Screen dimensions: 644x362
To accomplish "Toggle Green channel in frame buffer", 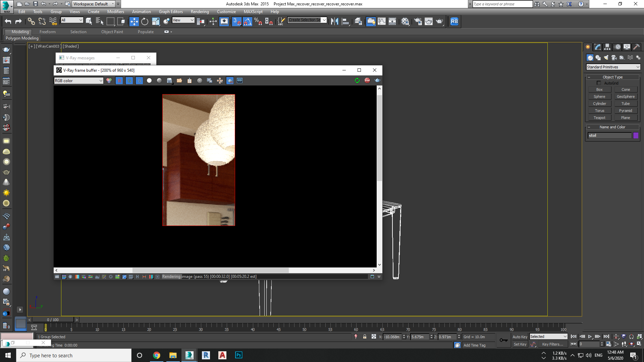I will pos(129,80).
